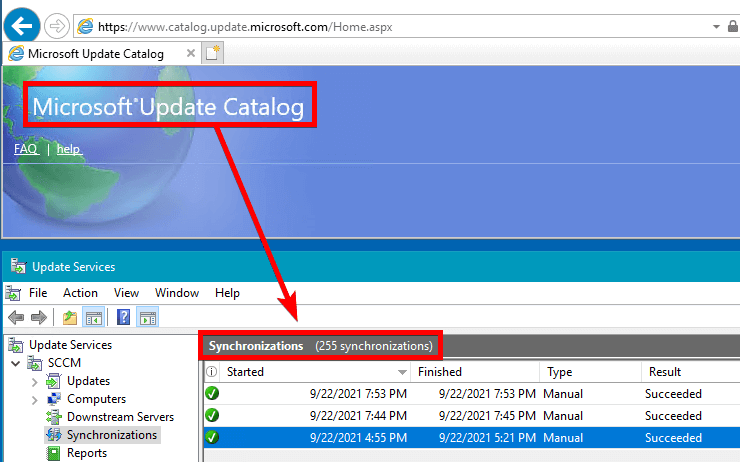Click the Synchronizations node icon
The width and height of the screenshot is (740, 462).
pos(54,435)
